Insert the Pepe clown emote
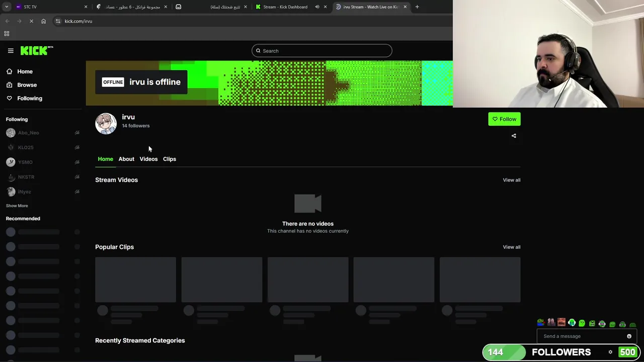This screenshot has width=644, height=362. pyautogui.click(x=541, y=323)
